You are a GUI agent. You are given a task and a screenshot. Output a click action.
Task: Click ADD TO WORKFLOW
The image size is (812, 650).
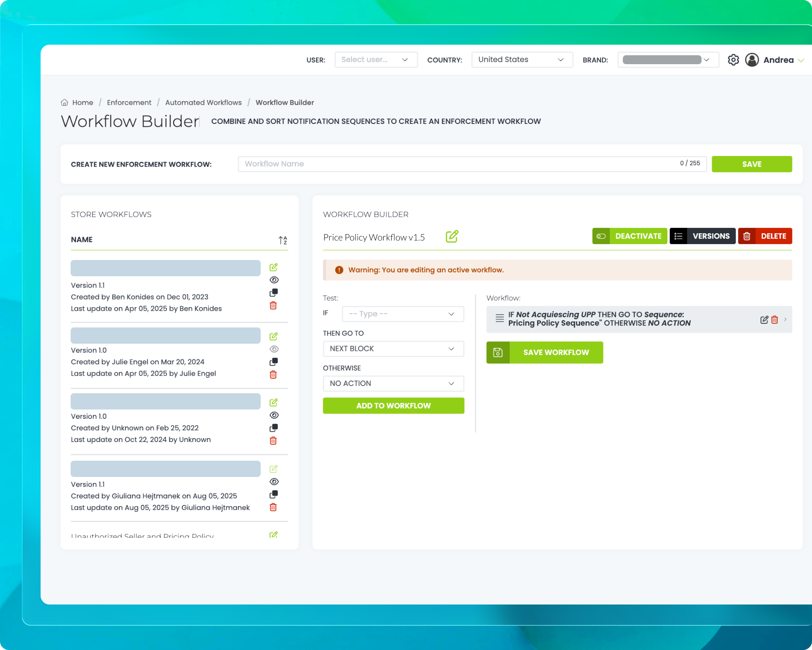pos(393,405)
